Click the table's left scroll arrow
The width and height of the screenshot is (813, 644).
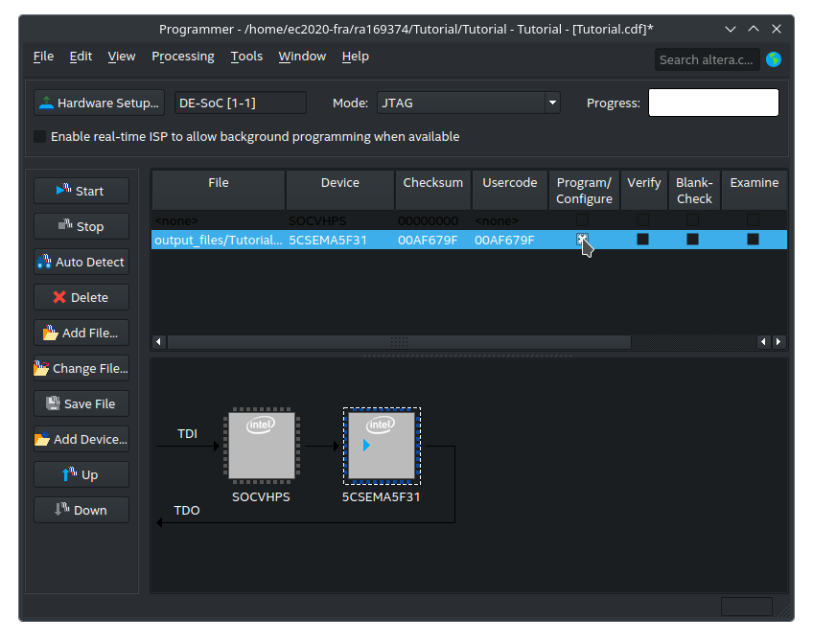pyautogui.click(x=158, y=342)
